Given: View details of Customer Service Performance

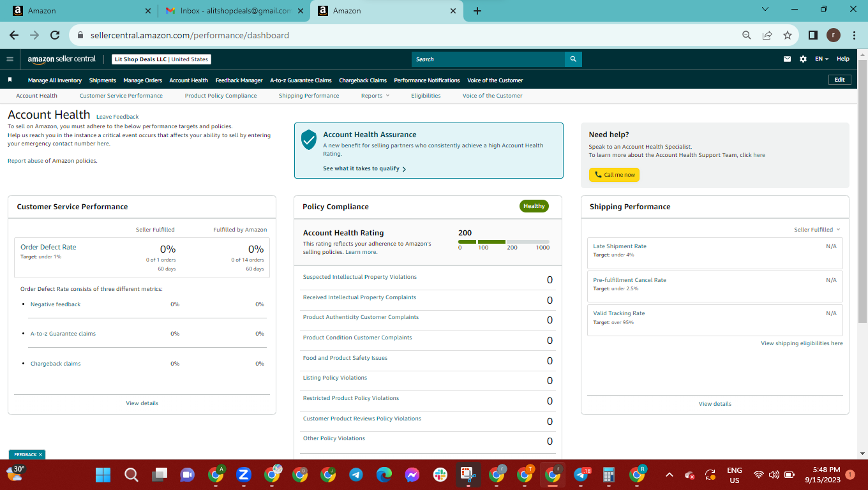Looking at the screenshot, I should tap(142, 403).
